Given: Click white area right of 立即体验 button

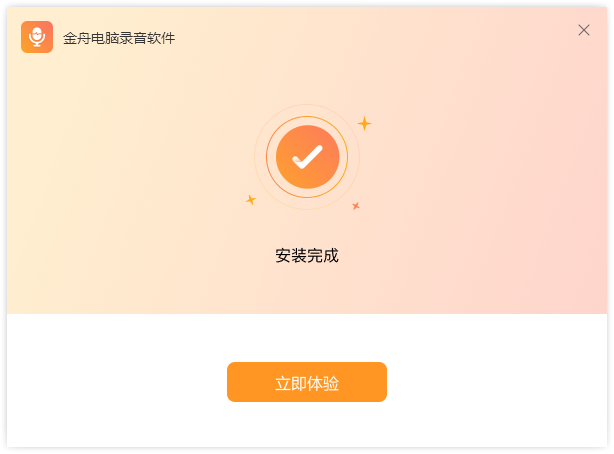Looking at the screenshot, I should tap(500, 382).
